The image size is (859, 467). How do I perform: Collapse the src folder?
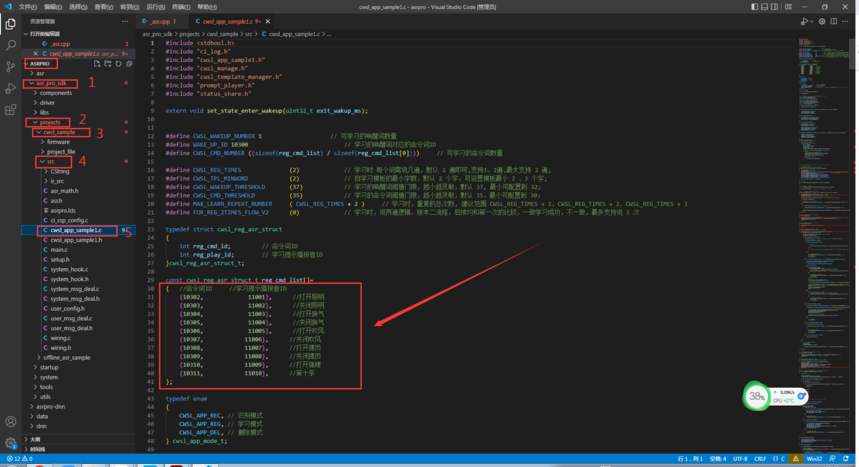[x=42, y=162]
